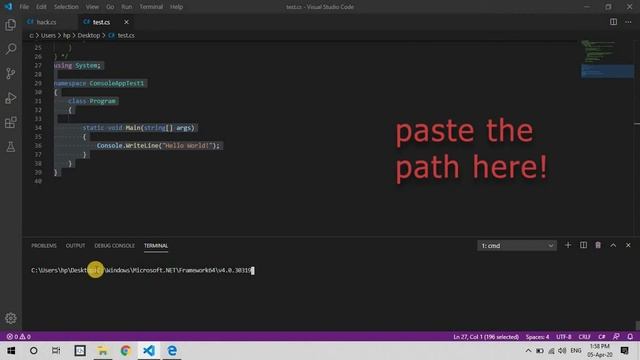The height and width of the screenshot is (360, 640).
Task: Open the Edit menu
Action: coord(41,7)
